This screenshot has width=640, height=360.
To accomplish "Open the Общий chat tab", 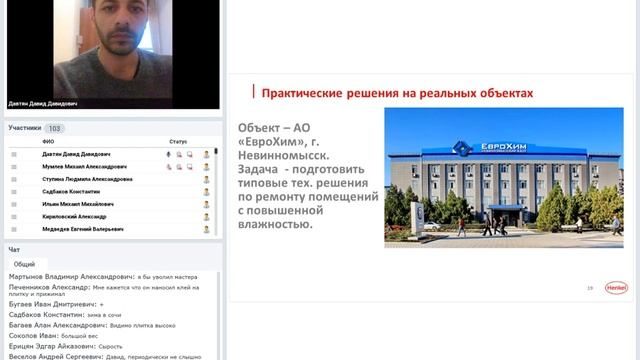I will (24, 264).
